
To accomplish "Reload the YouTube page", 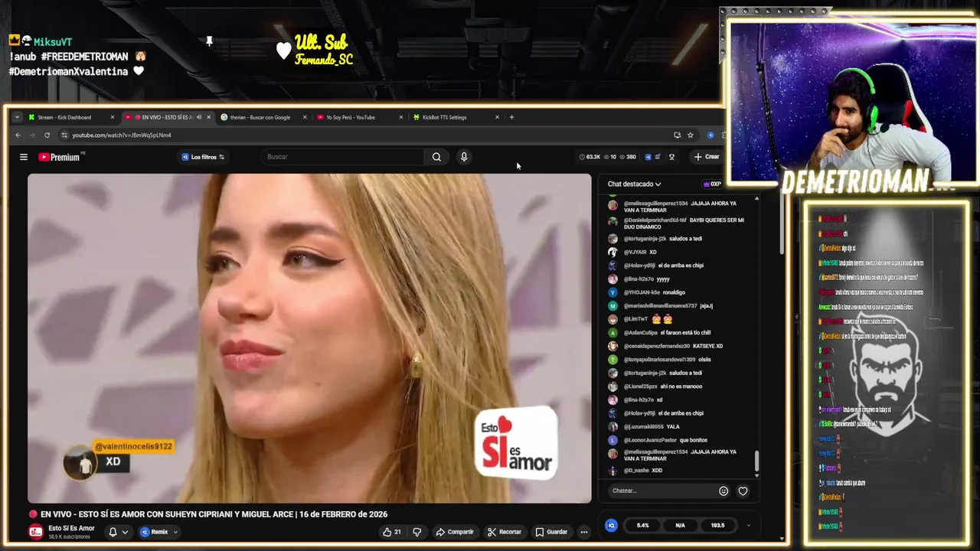I will point(47,135).
